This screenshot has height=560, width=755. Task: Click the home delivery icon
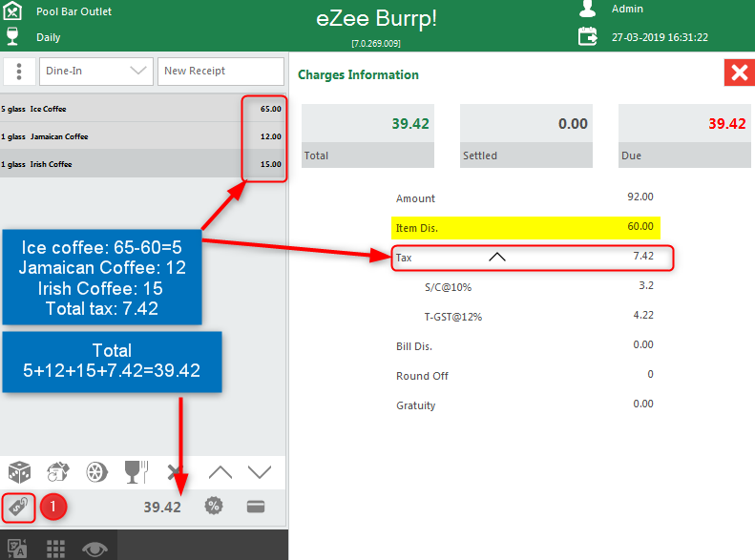58,472
